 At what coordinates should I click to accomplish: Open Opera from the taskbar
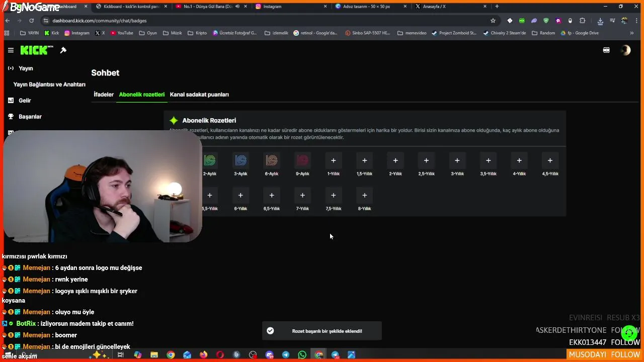[220, 355]
